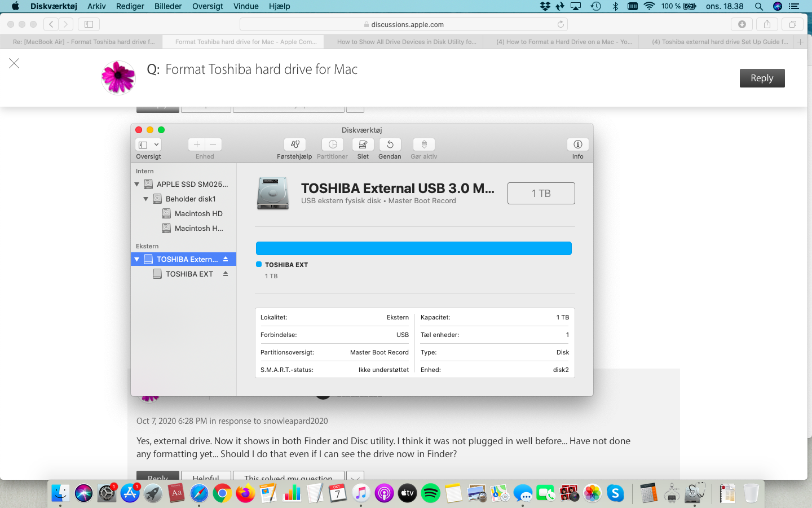Screen dimensions: 812x508
Task: Open the dropdown arrow beside 'This solved my question'
Action: (355, 478)
